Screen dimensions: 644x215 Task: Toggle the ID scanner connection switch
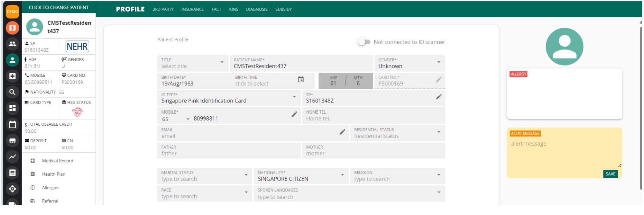pos(364,42)
